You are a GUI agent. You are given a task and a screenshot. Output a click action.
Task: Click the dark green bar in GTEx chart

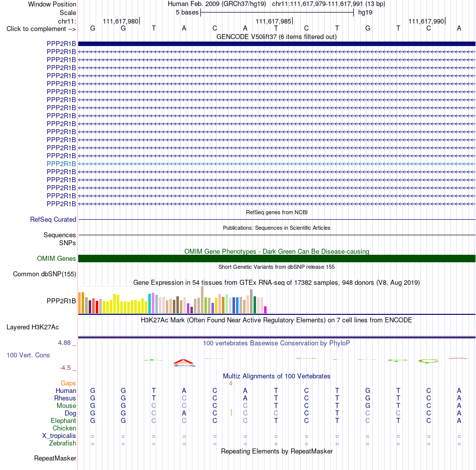(x=255, y=305)
